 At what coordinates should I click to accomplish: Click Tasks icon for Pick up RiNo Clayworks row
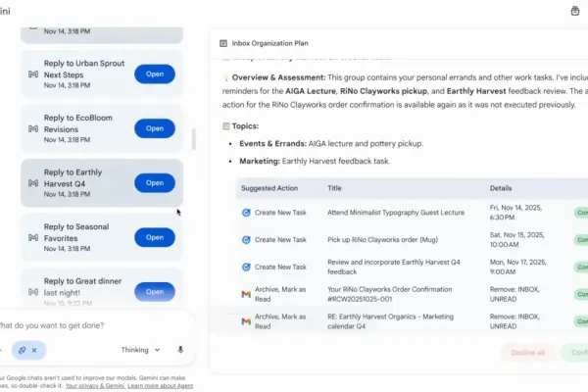(x=246, y=240)
